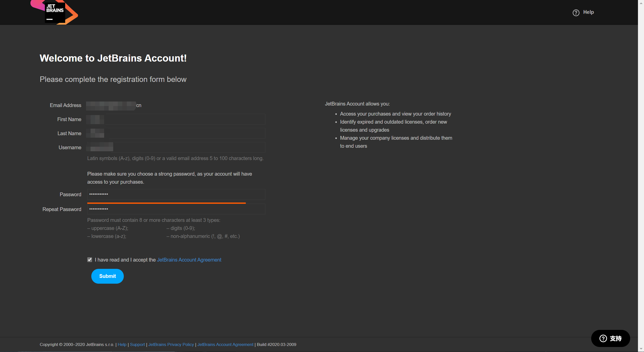
Task: Click the scrollbar down arrow
Action: (641, 349)
